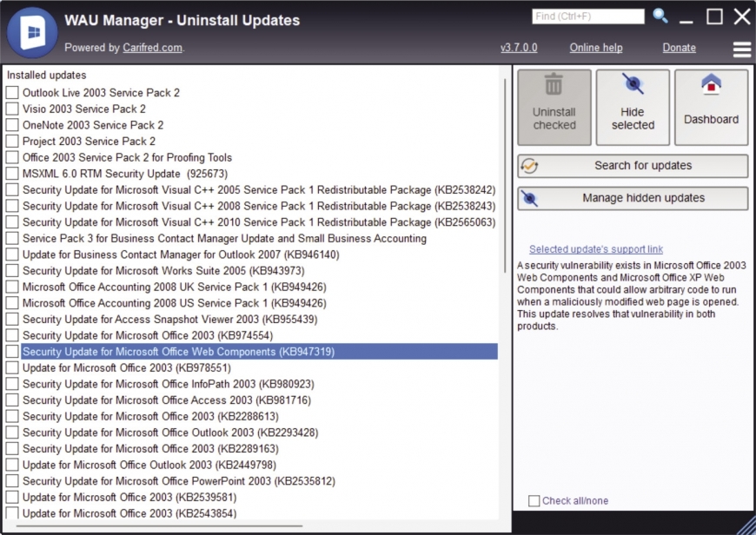The height and width of the screenshot is (535, 756).
Task: Select Security Update for Office 2003 KB2289163
Action: coord(150,449)
